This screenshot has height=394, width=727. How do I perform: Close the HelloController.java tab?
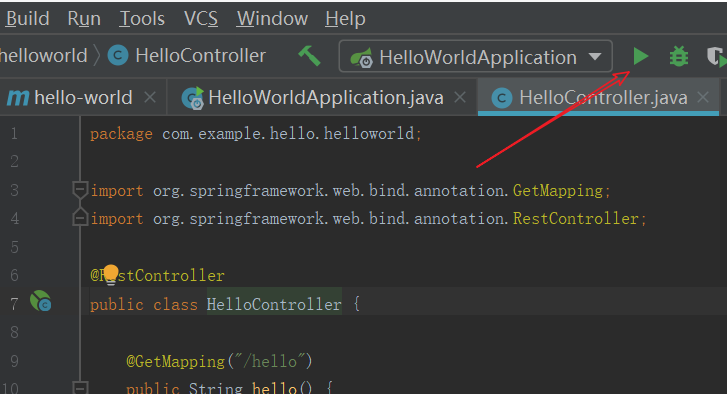[x=703, y=97]
